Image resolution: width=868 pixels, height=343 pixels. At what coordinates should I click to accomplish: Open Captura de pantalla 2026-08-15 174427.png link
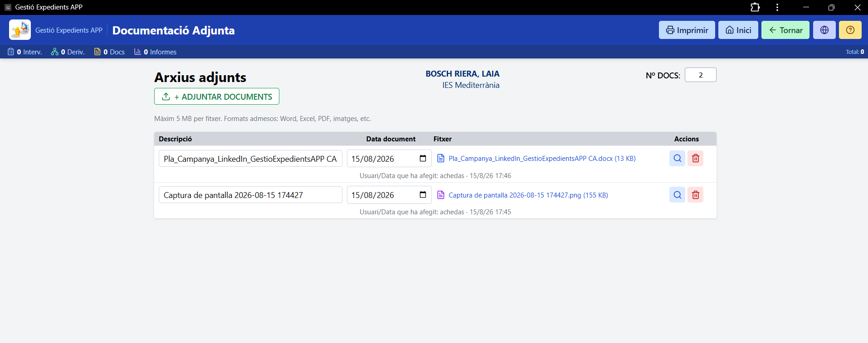(x=528, y=195)
